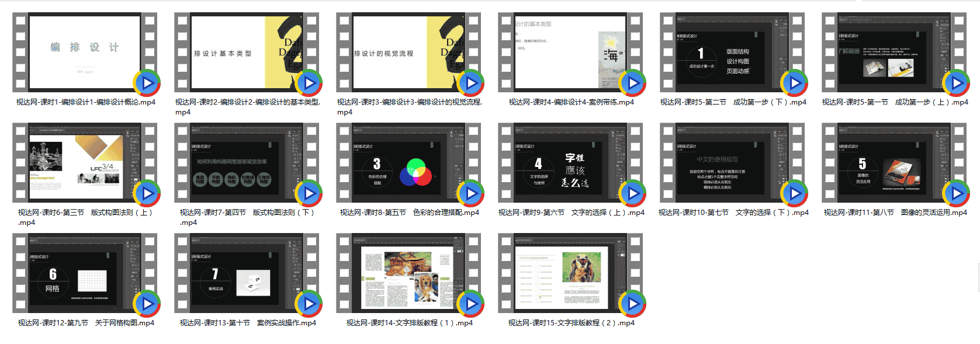The image size is (980, 344).
Task: Click file name 视达网-课时5-第二节 成功第一步（下）.mp4
Action: [x=733, y=102]
